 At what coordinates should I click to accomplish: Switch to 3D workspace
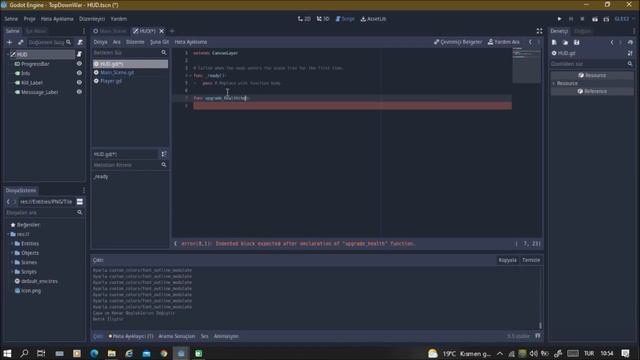[x=323, y=19]
